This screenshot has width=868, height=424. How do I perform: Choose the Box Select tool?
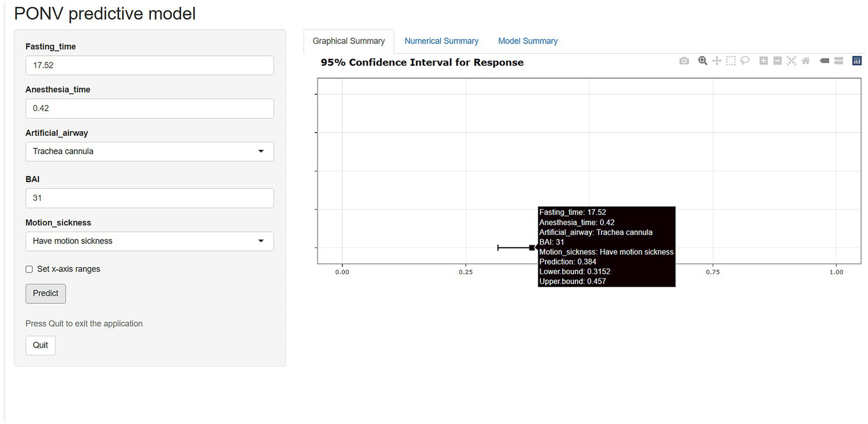click(x=731, y=61)
